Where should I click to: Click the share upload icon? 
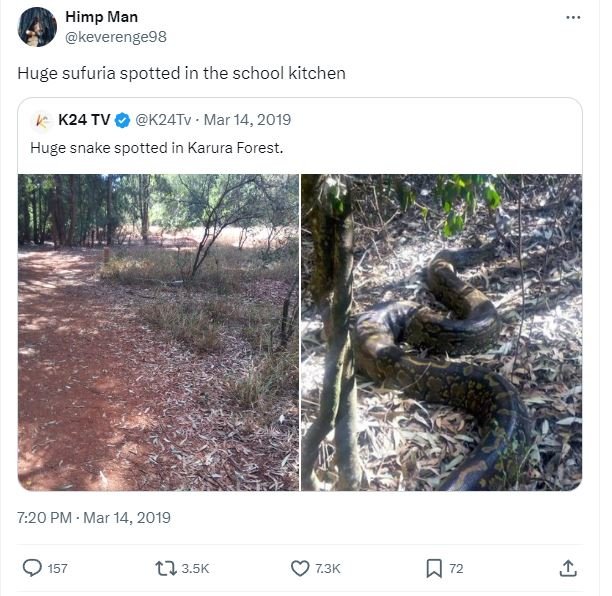point(568,568)
